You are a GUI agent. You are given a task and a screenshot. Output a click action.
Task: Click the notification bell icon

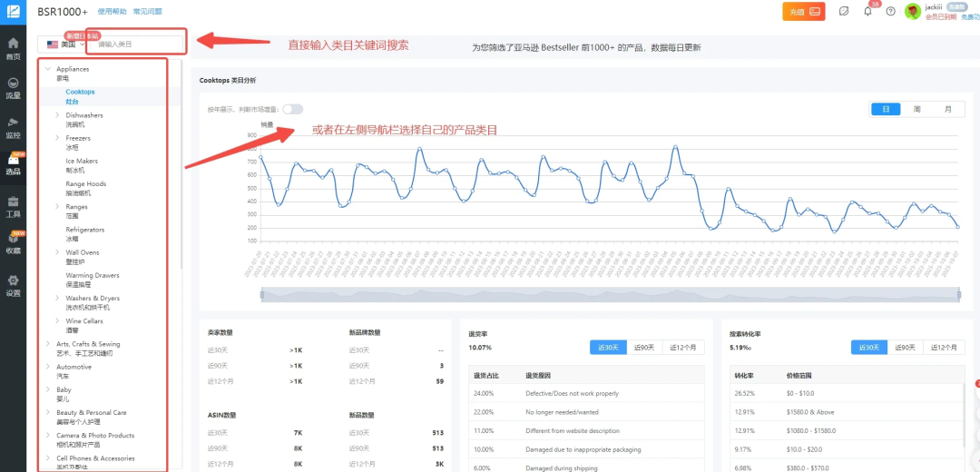coord(867,11)
